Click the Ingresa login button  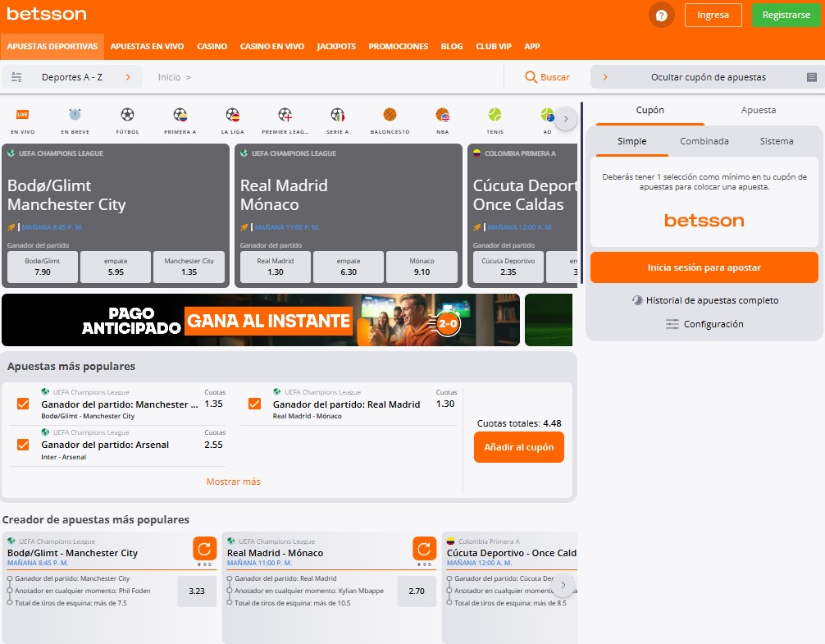tap(713, 15)
